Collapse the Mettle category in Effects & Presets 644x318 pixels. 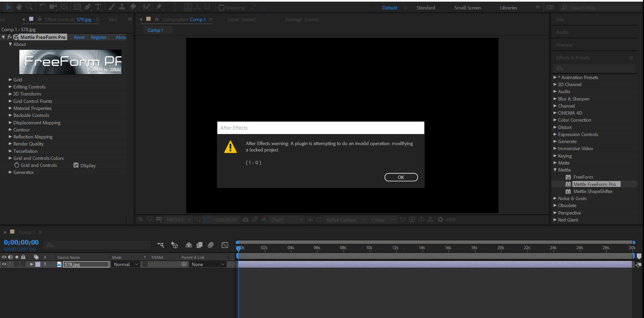point(555,170)
